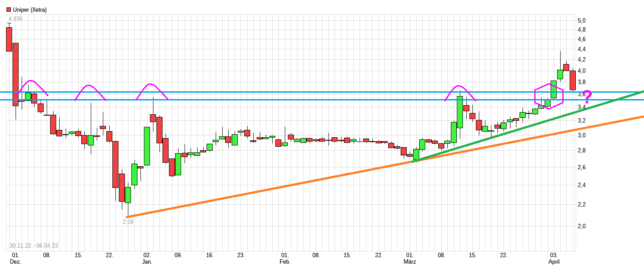The height and width of the screenshot is (271, 644).
Task: Click the Feb. month label
Action: pyautogui.click(x=285, y=262)
